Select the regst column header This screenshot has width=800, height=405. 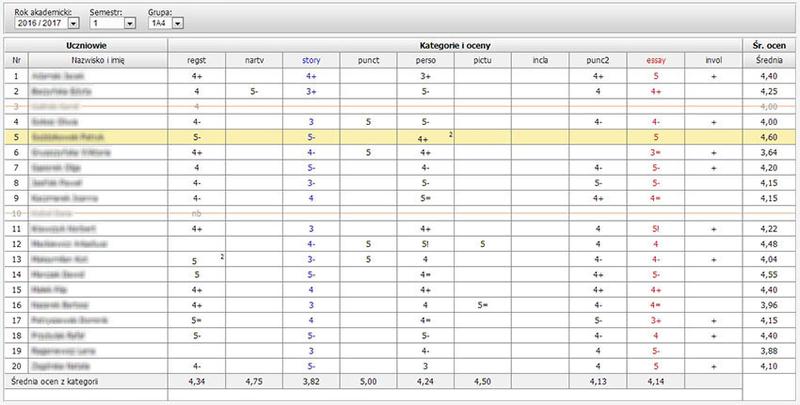coord(197,61)
